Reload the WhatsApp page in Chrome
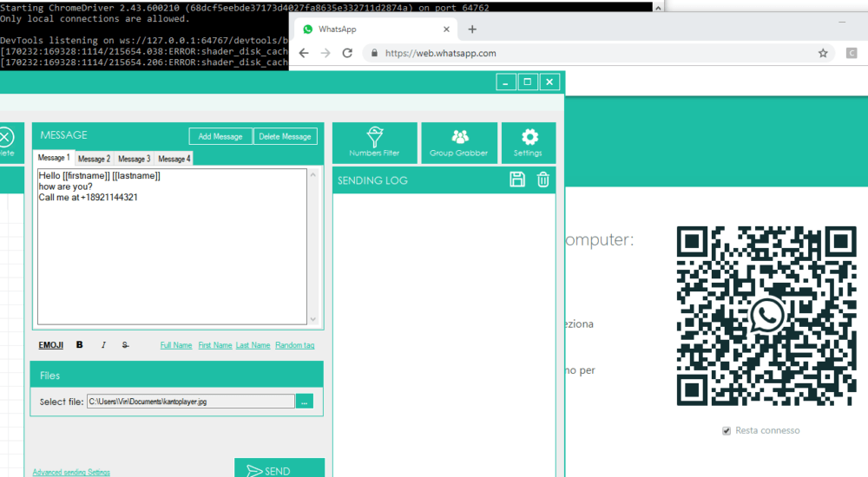This screenshot has width=868, height=477. tap(347, 53)
